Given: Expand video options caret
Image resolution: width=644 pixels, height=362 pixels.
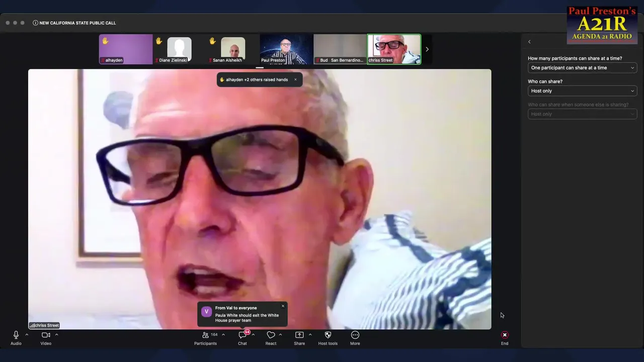Looking at the screenshot, I should pyautogui.click(x=56, y=335).
